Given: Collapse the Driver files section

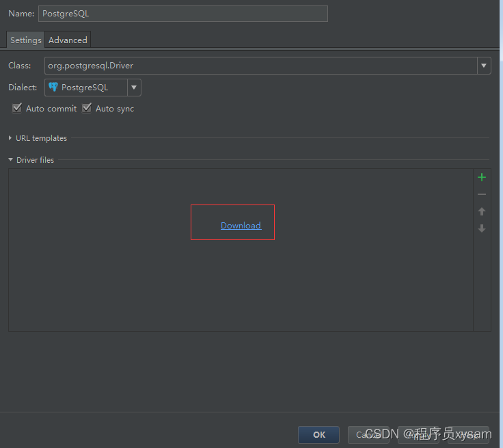Looking at the screenshot, I should pos(10,159).
